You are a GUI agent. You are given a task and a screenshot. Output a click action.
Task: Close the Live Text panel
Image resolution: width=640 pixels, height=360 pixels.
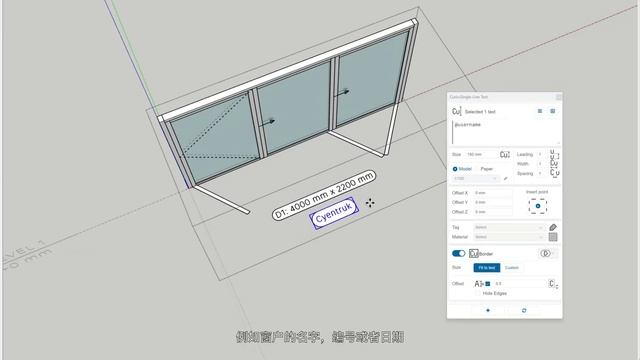[x=558, y=97]
